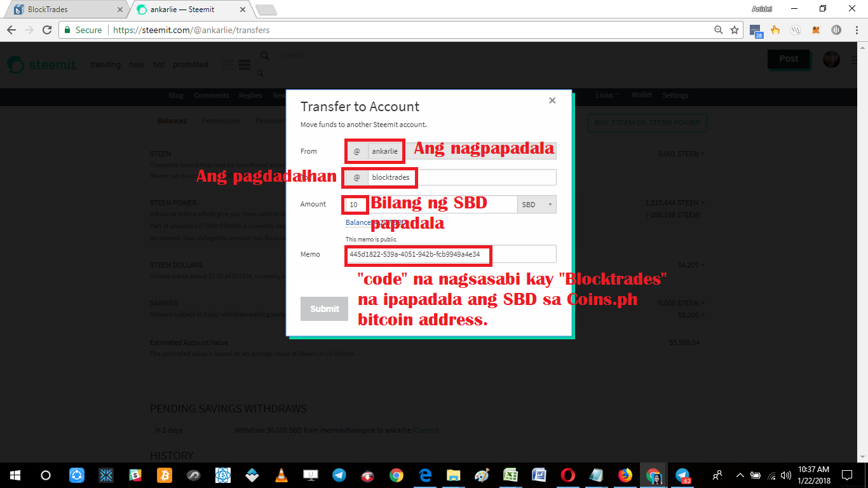Open Opera browser from taskbar
This screenshot has height=488, width=868.
568,475
